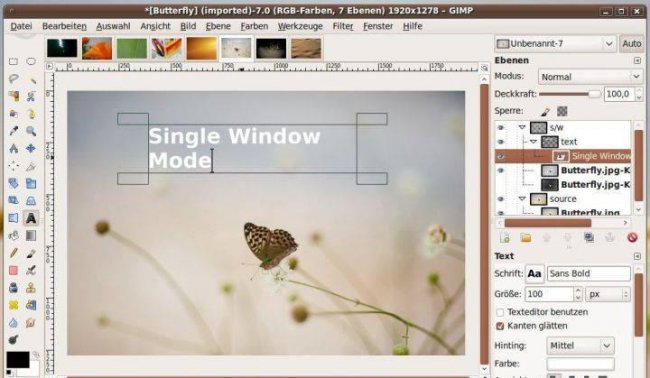Open the Auswahl menu
Image resolution: width=650 pixels, height=378 pixels.
pyautogui.click(x=113, y=26)
